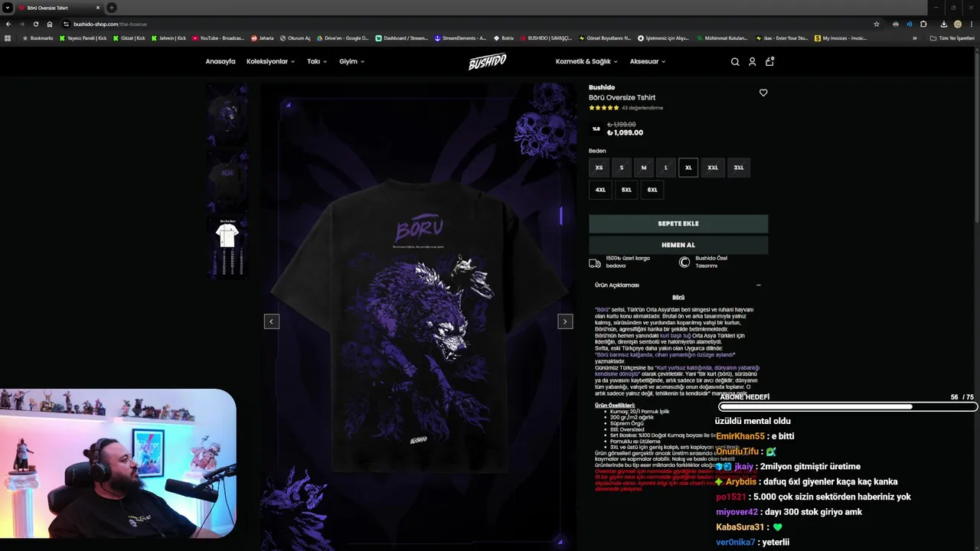Open the YouTube Broadcast bookmark
This screenshot has width=980, height=551.
click(218, 38)
